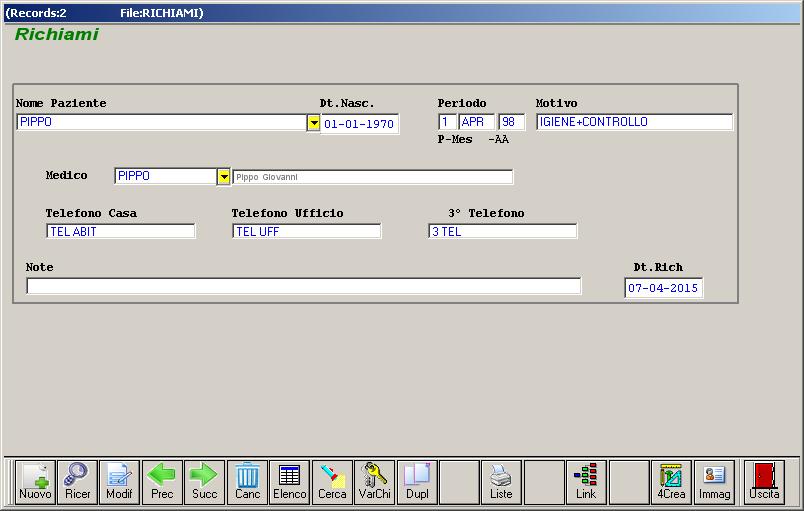The height and width of the screenshot is (511, 804).
Task: Click the empty Note text field
Action: pyautogui.click(x=304, y=286)
